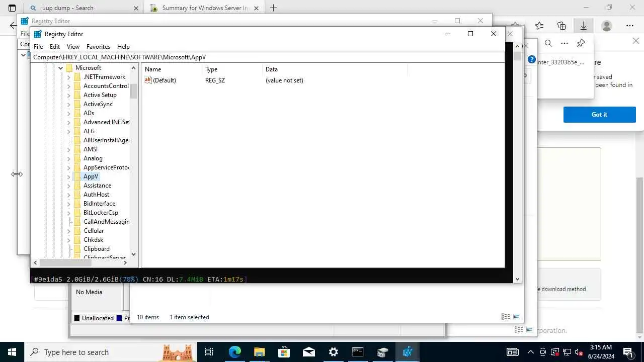This screenshot has height=362, width=644.
Task: Open Edge Settings and more menu
Action: [x=630, y=26]
